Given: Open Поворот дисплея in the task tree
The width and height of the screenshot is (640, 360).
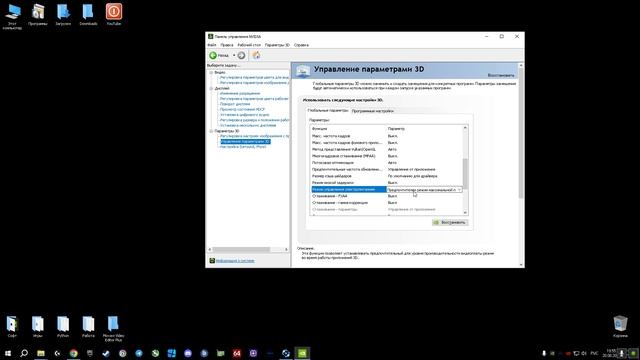Looking at the screenshot, I should point(235,104).
